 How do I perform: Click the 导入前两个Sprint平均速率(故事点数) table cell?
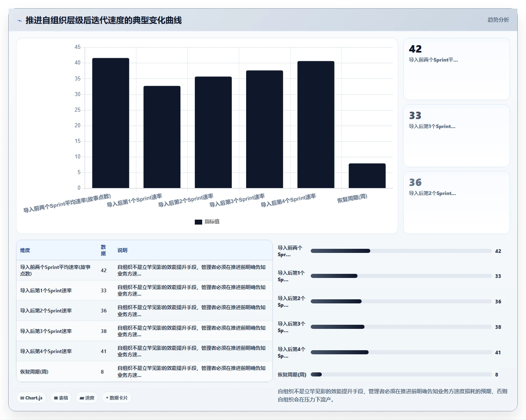point(56,270)
